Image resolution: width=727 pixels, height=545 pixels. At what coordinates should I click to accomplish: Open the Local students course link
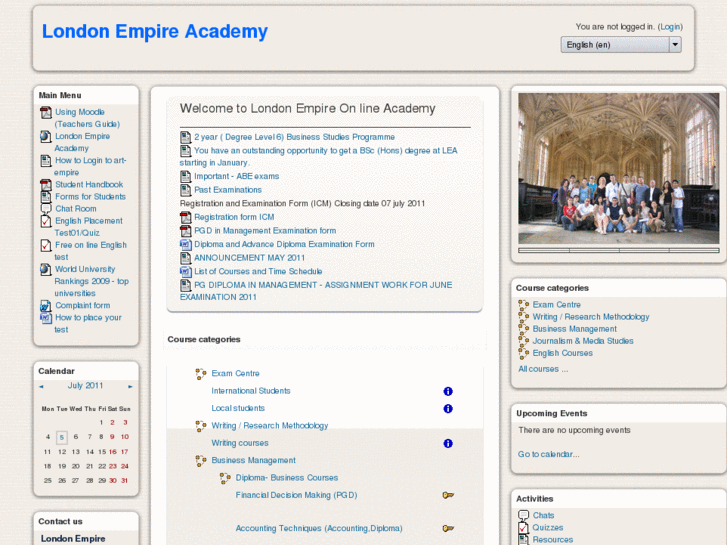click(238, 408)
